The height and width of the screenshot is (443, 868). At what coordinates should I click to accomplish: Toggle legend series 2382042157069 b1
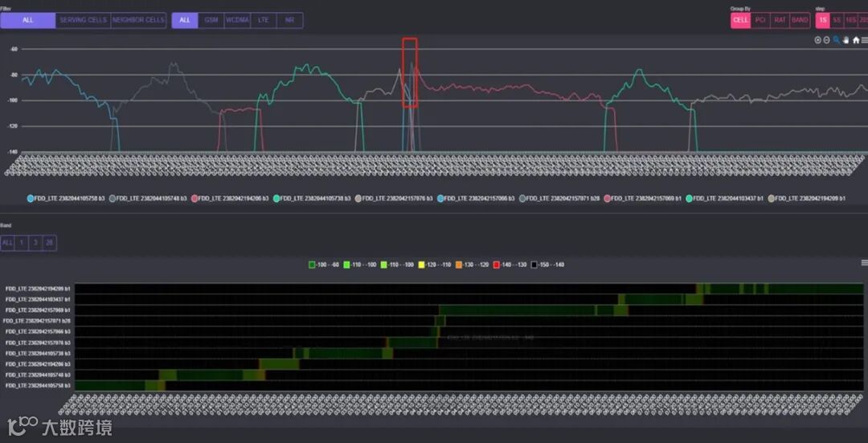[x=643, y=199]
